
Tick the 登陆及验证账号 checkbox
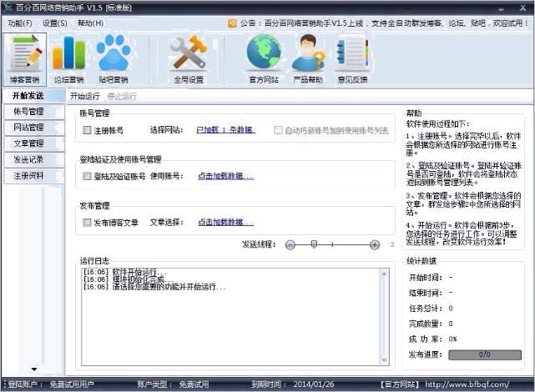[x=87, y=176]
